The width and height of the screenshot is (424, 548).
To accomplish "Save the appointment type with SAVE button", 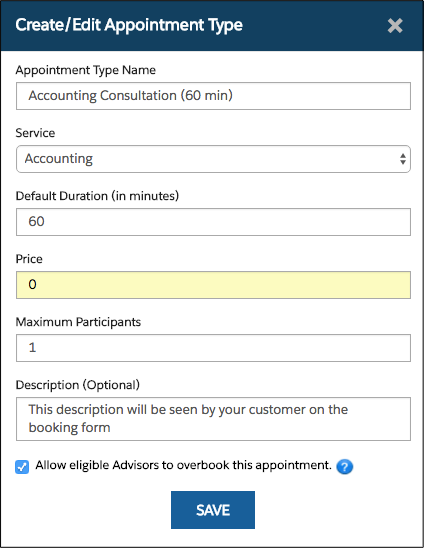I will [213, 510].
